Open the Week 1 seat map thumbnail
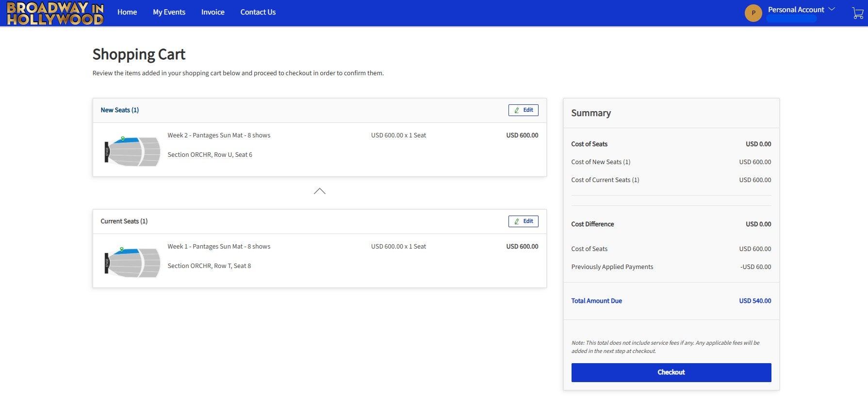The height and width of the screenshot is (402, 868). 132,263
